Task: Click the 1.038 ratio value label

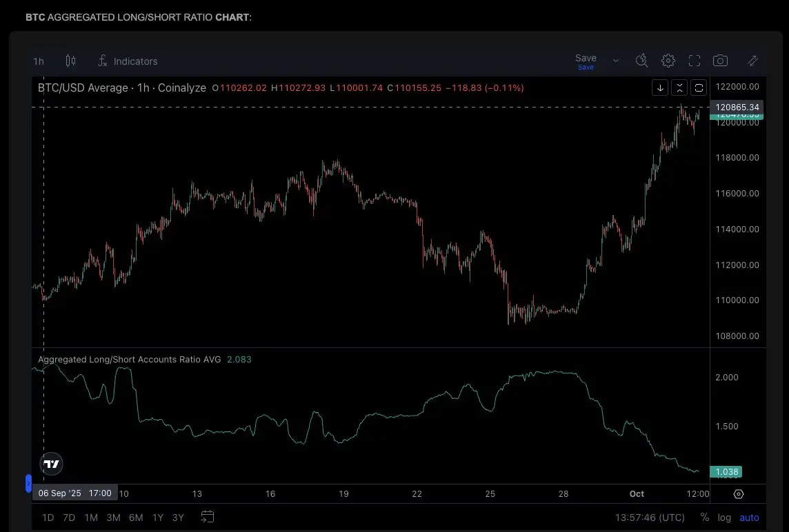Action: tap(726, 471)
